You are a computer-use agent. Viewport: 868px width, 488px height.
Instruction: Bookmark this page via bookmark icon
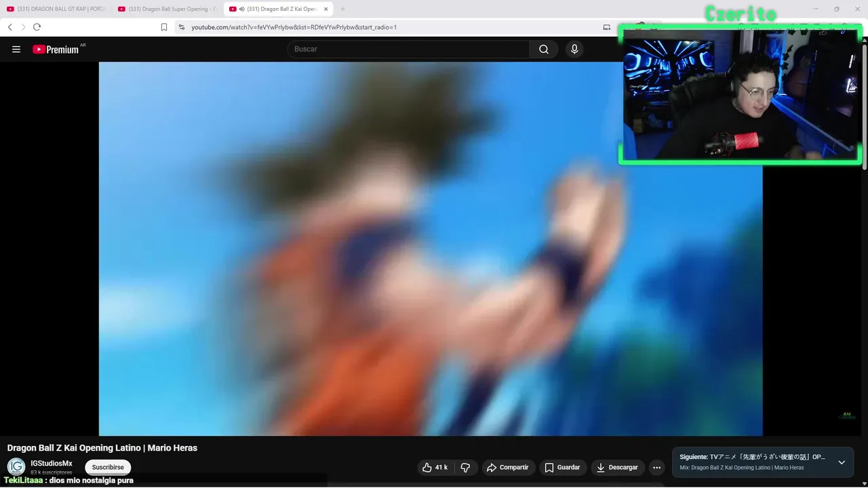164,27
